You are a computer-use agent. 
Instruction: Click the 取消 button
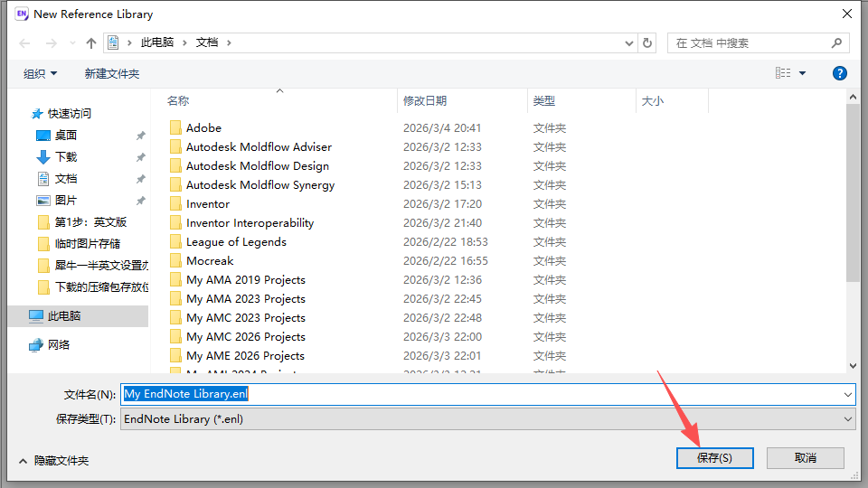(806, 458)
